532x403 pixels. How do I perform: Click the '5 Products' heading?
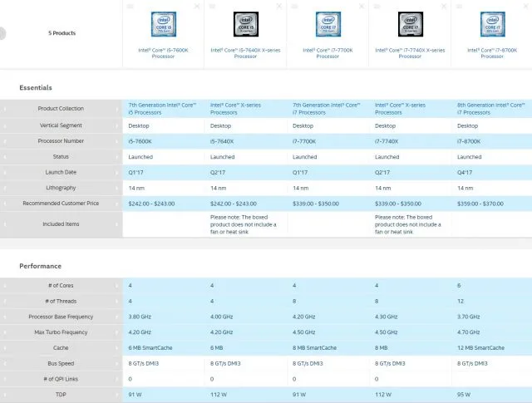pyautogui.click(x=62, y=33)
